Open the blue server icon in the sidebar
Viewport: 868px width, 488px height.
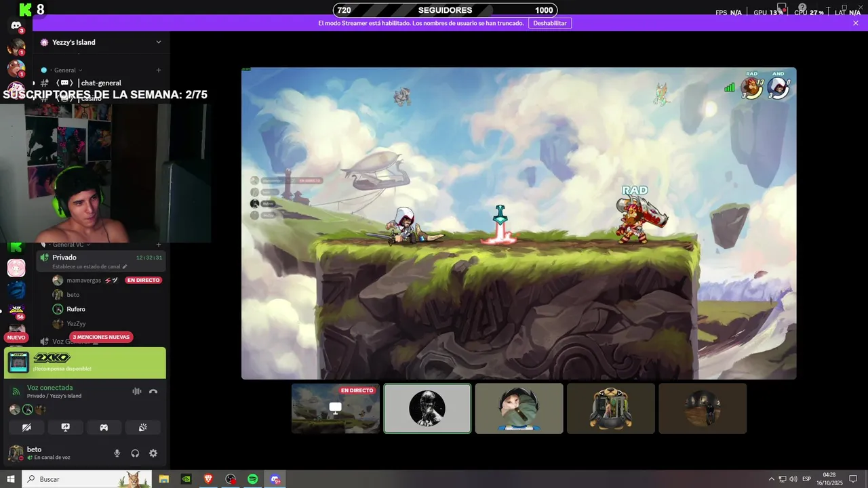coord(16,290)
